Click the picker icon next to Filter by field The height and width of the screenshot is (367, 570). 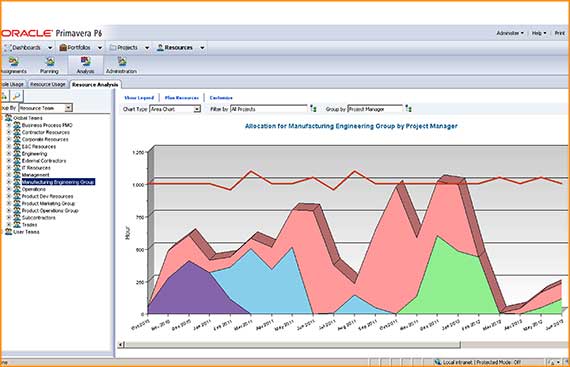click(313, 109)
